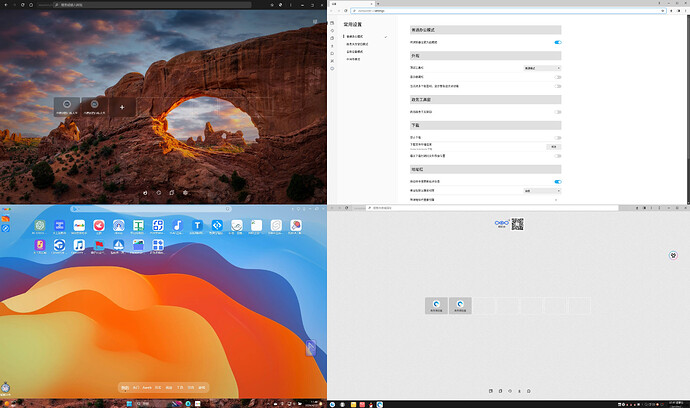
Task: Click the topmost icon in settings window left rail
Action: click(332, 23)
